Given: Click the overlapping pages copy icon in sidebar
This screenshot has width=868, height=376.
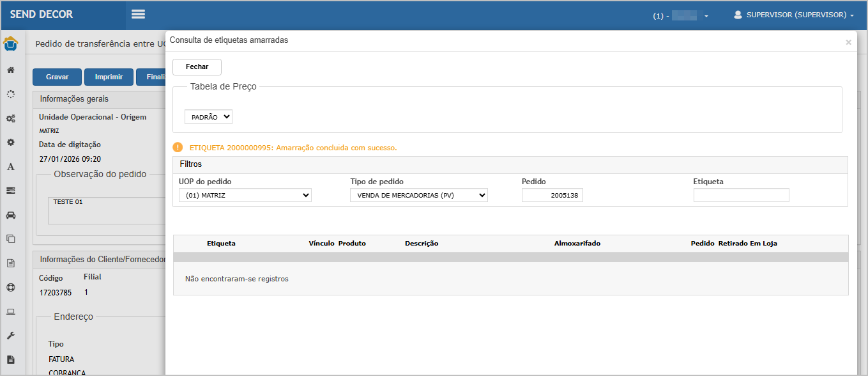Looking at the screenshot, I should tap(11, 239).
